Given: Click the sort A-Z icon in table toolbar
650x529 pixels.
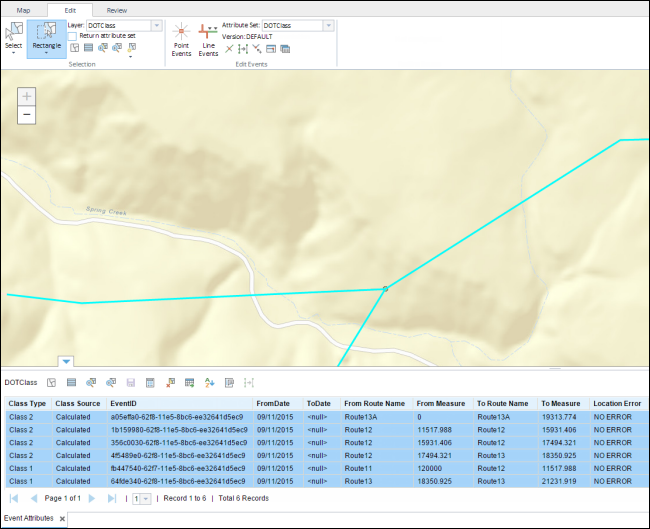Looking at the screenshot, I should pyautogui.click(x=209, y=382).
